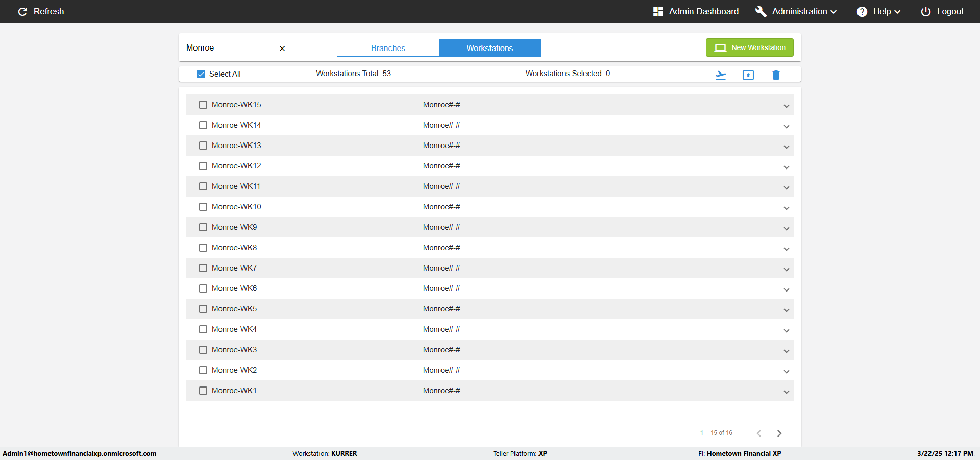Image resolution: width=980 pixels, height=460 pixels.
Task: Expand the Monroe-WK9 row chevron
Action: click(x=787, y=229)
